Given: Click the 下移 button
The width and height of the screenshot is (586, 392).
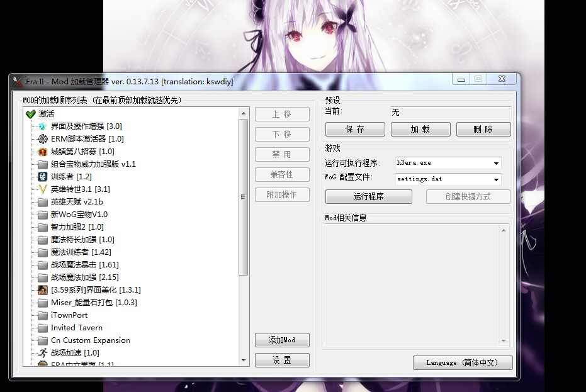Looking at the screenshot, I should pos(282,135).
